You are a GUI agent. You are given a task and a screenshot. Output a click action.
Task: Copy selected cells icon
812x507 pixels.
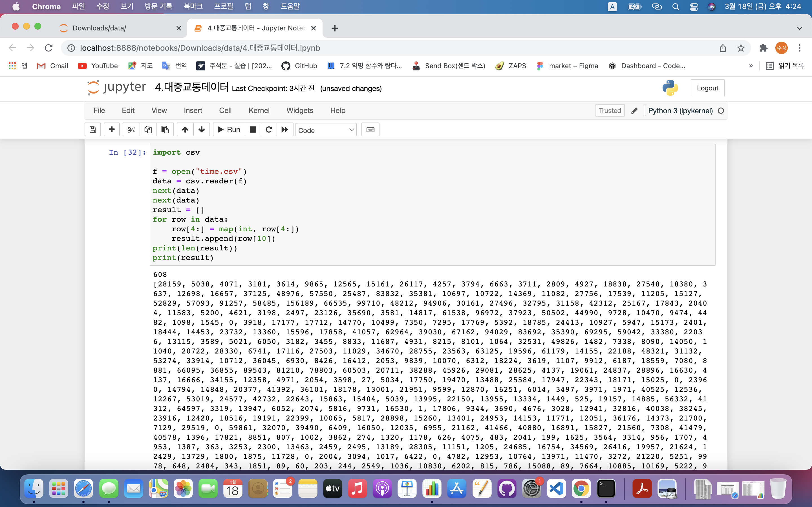click(x=148, y=130)
